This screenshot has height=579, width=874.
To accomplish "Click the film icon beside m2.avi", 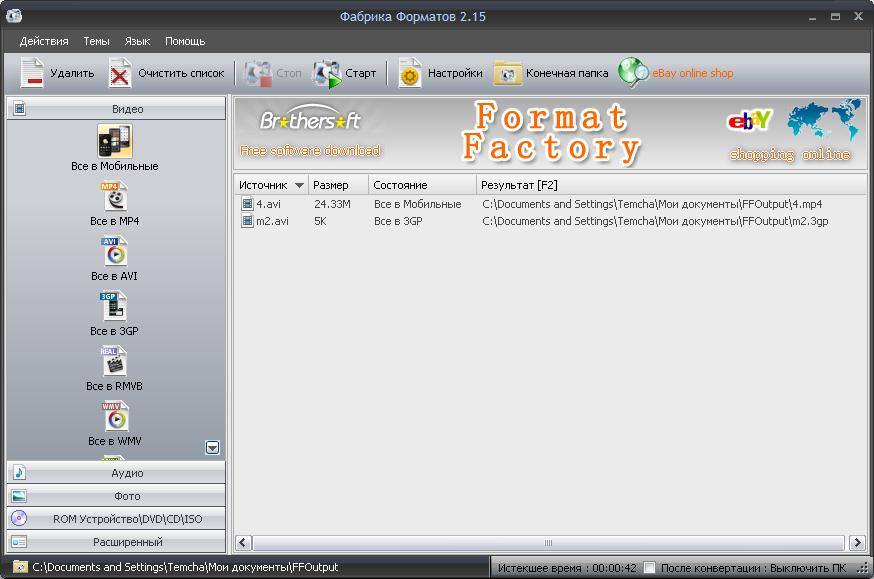I will (x=247, y=221).
